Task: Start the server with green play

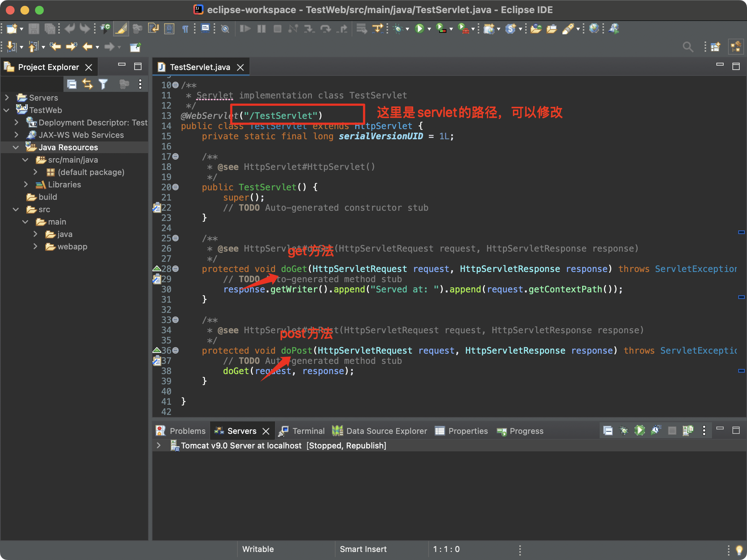Action: coord(639,431)
